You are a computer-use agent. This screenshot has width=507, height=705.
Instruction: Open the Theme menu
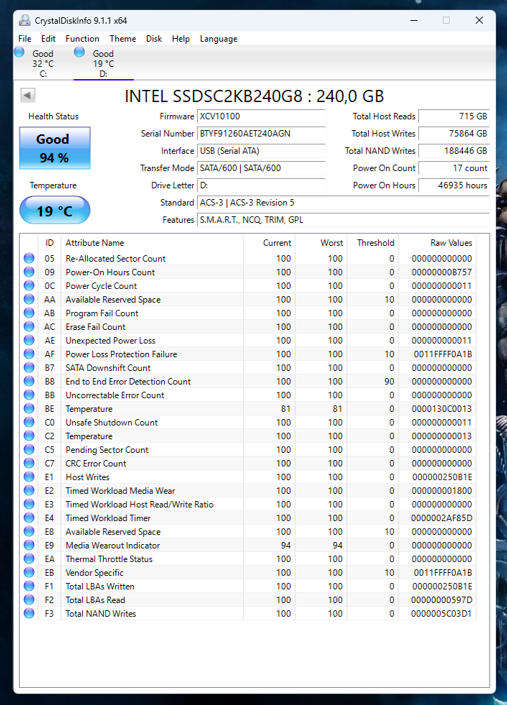123,39
